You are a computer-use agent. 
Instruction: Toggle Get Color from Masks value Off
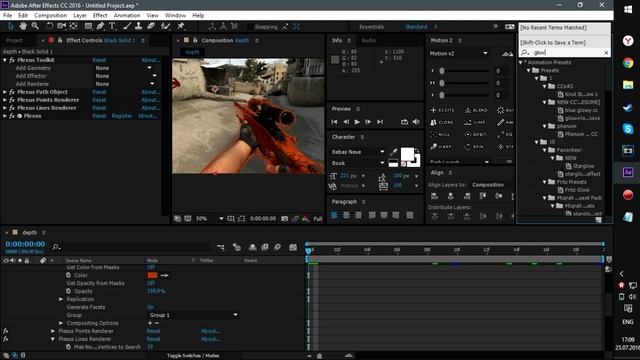[x=151, y=267]
